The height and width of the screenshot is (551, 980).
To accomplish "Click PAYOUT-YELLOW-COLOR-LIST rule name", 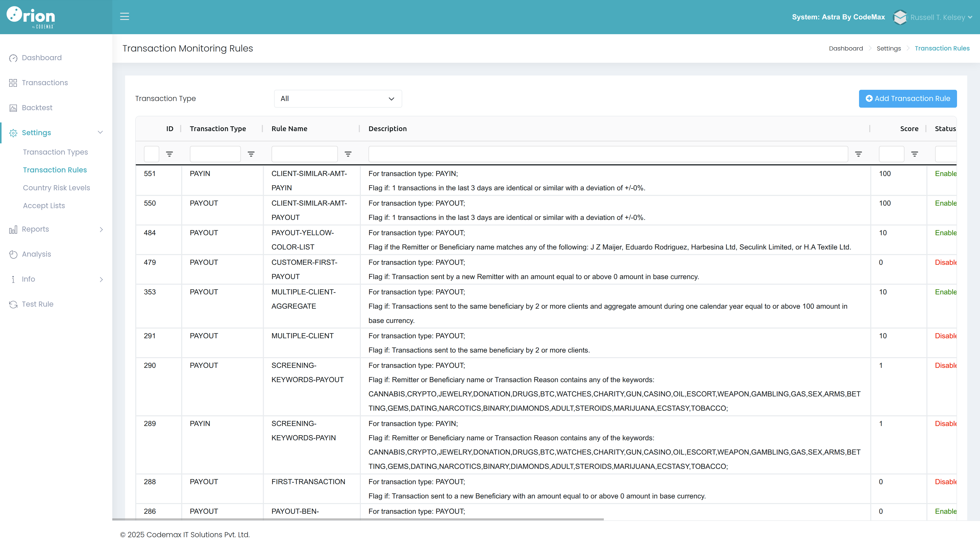I will (x=302, y=240).
